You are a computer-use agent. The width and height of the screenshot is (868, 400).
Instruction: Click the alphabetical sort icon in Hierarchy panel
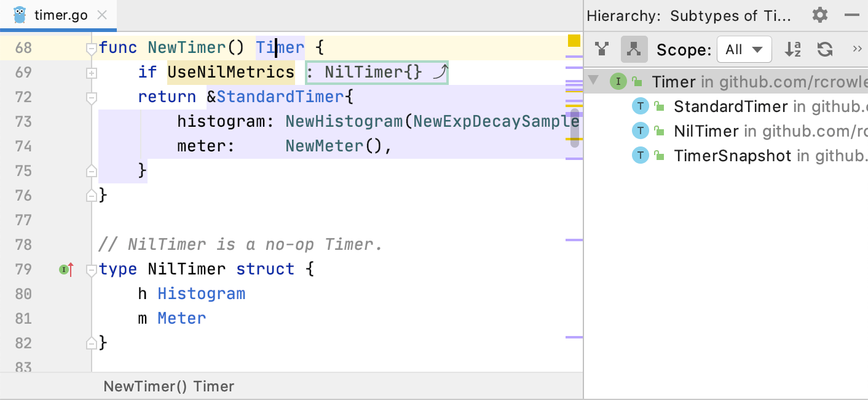click(792, 49)
